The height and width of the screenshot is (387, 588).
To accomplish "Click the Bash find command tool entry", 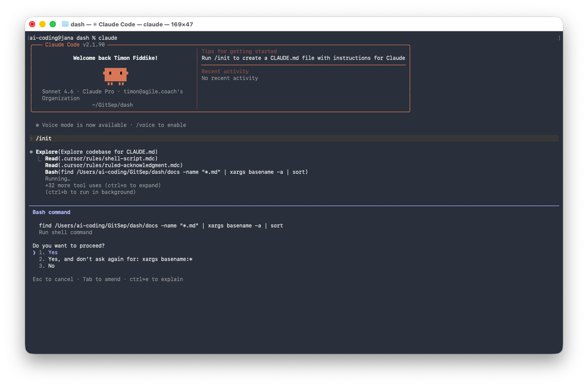I will (x=176, y=172).
